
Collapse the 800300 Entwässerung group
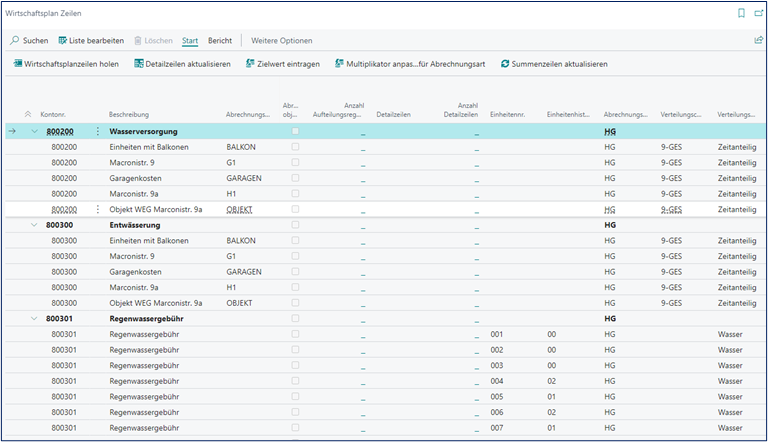click(35, 225)
